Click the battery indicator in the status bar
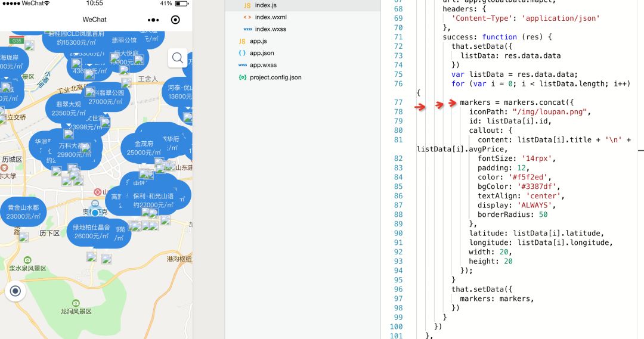Screen dimensions: 644x339 click(x=181, y=4)
